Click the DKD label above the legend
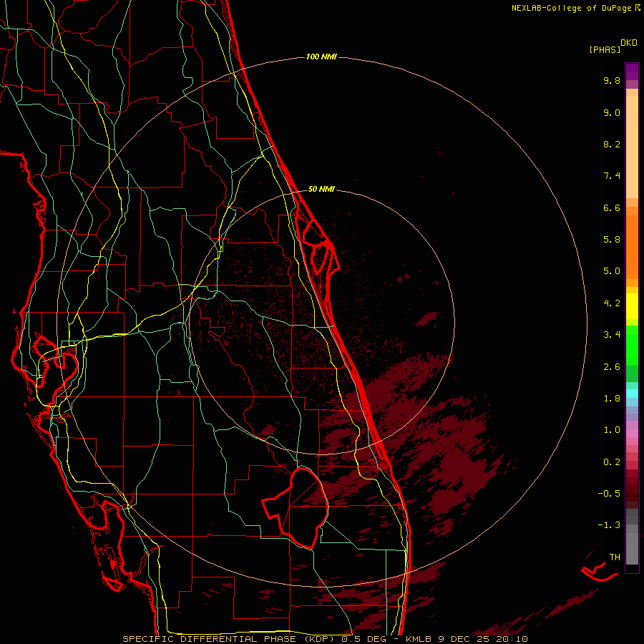Viewport: 644px width, 644px height. coord(629,43)
